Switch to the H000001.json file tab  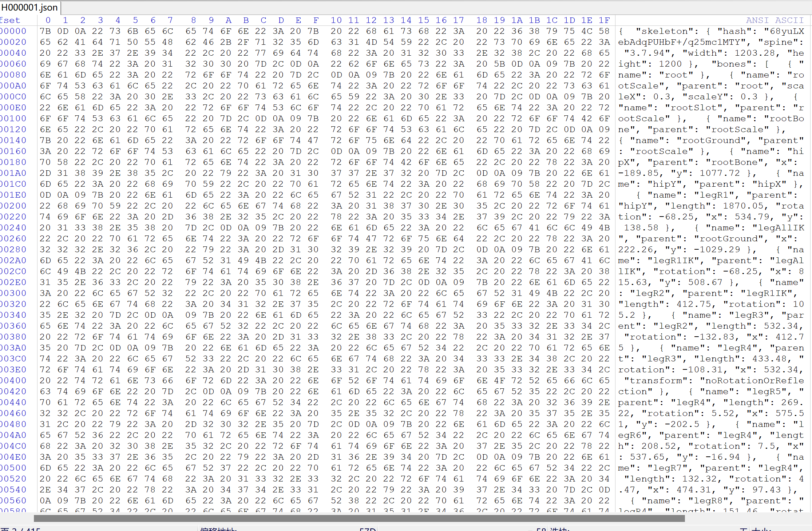pos(30,7)
